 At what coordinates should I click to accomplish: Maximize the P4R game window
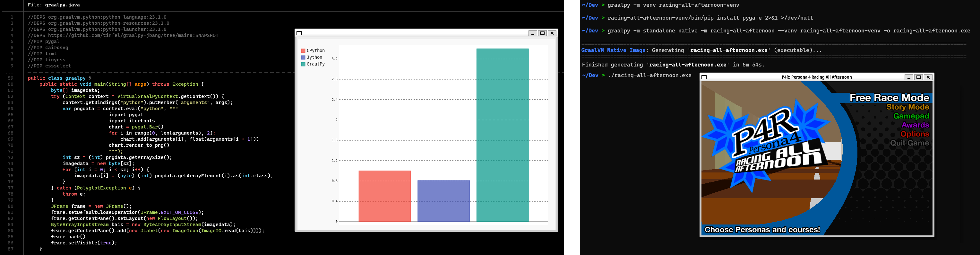[918, 77]
